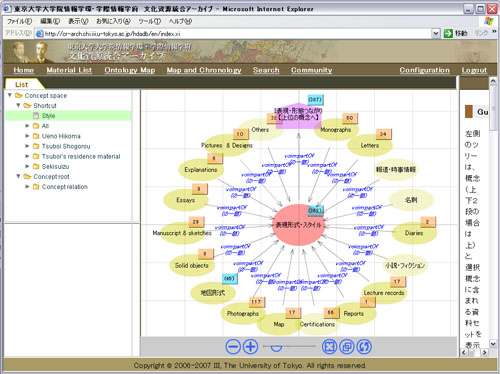500x374 pixels.
Task: Open the Material List link
Action: click(69, 70)
